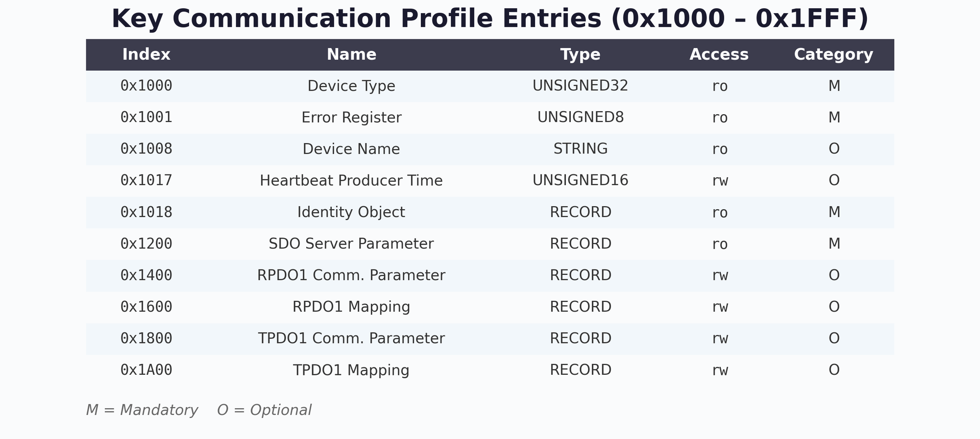Select the SDO Server Parameter row
Screen dimensions: 980x439
351,244
